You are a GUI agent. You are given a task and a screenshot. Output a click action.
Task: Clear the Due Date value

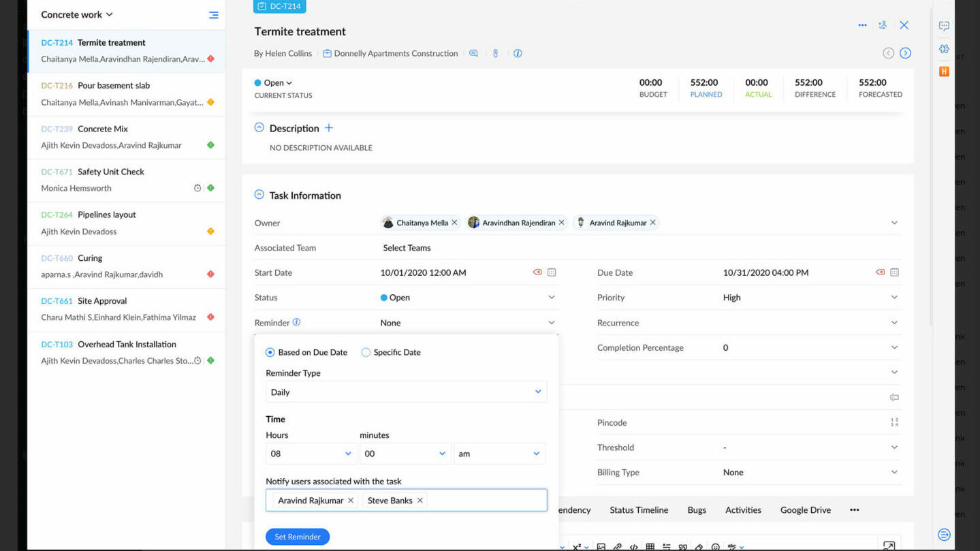coord(880,272)
